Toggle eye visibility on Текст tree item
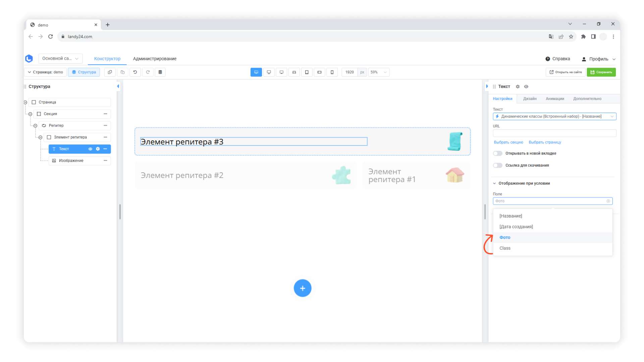Screen dimensions: 644x362 pyautogui.click(x=90, y=149)
